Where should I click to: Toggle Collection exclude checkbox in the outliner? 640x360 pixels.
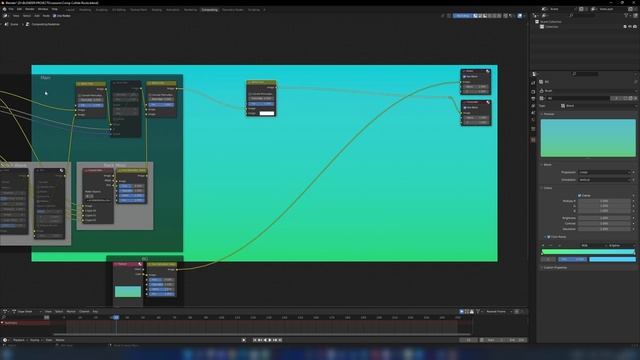[x=625, y=27]
